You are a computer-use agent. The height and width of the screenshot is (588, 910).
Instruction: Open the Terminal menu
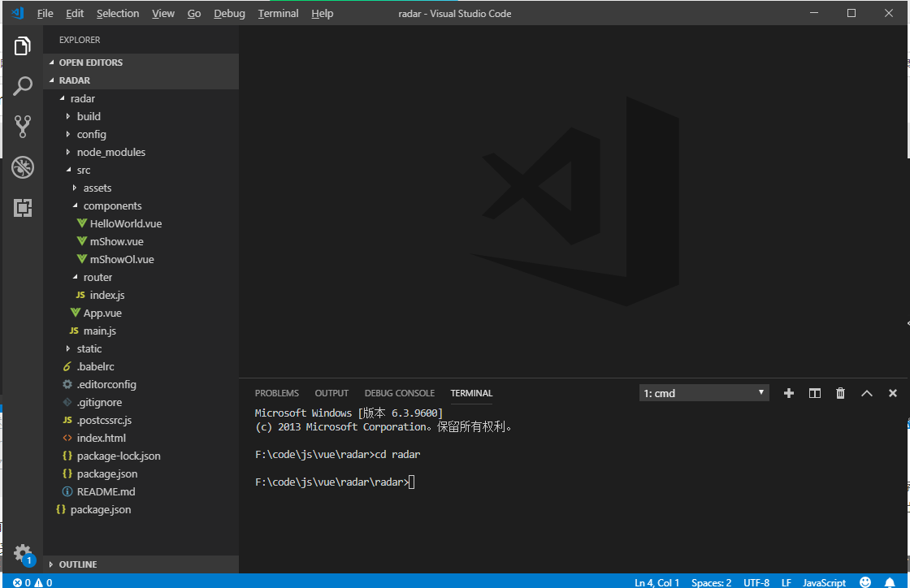(278, 13)
